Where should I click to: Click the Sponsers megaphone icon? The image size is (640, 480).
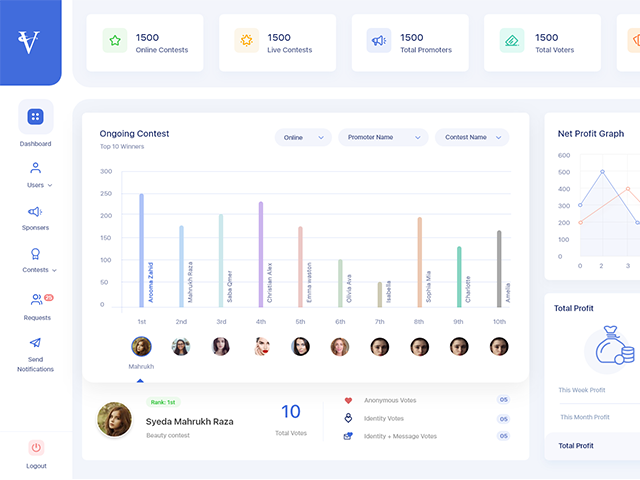tap(35, 211)
